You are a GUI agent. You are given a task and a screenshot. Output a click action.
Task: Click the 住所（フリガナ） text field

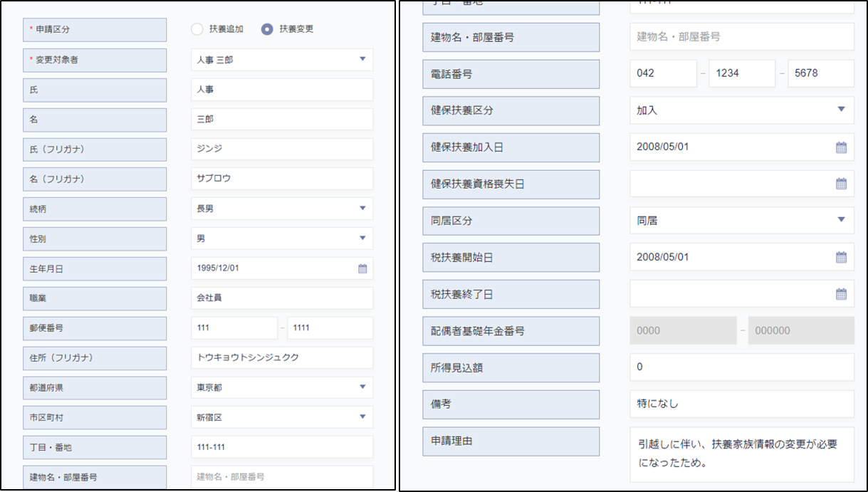tap(282, 357)
